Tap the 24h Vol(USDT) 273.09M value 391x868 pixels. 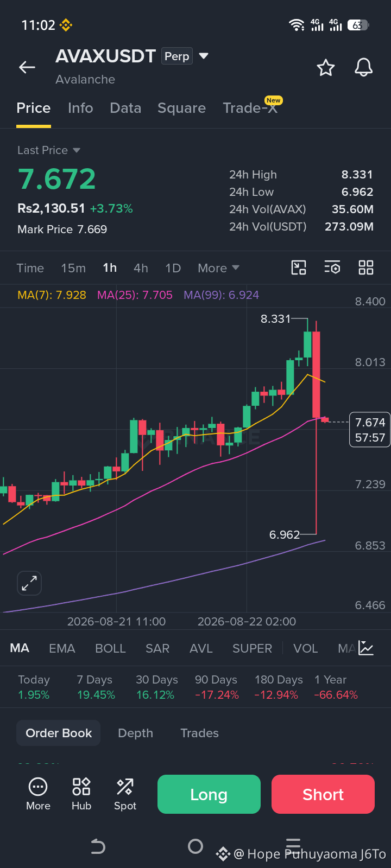tap(349, 227)
